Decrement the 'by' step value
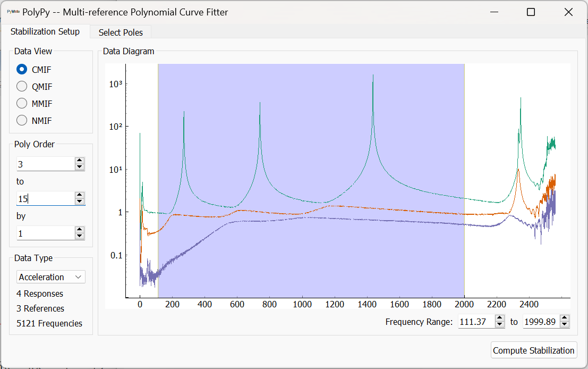This screenshot has height=369, width=588. 80,236
